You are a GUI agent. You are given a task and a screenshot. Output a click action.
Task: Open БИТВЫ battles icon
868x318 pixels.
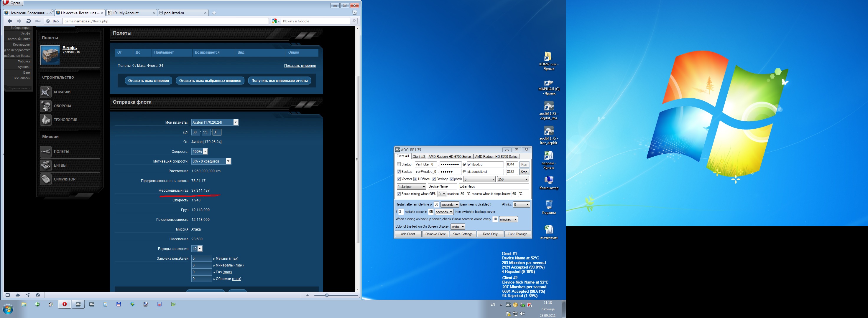coord(45,165)
